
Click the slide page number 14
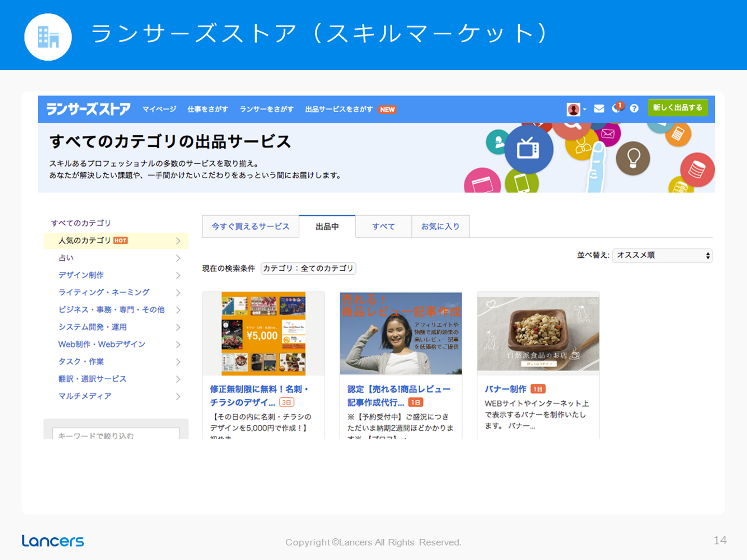(x=720, y=540)
